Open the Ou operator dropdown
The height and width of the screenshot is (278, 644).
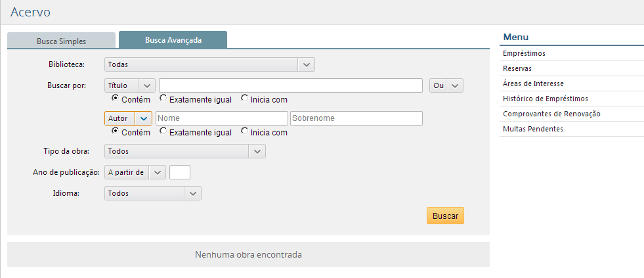point(446,85)
